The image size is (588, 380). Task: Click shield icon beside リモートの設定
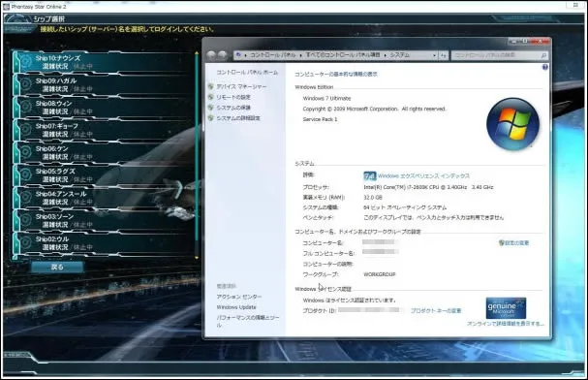point(211,97)
